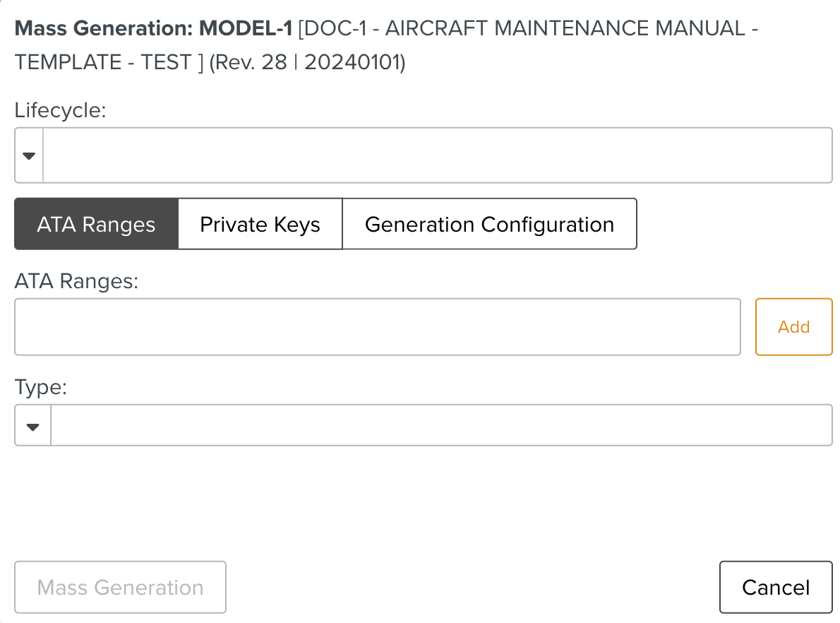Click the Mass Generation button
The height and width of the screenshot is (623, 840).
pos(120,588)
